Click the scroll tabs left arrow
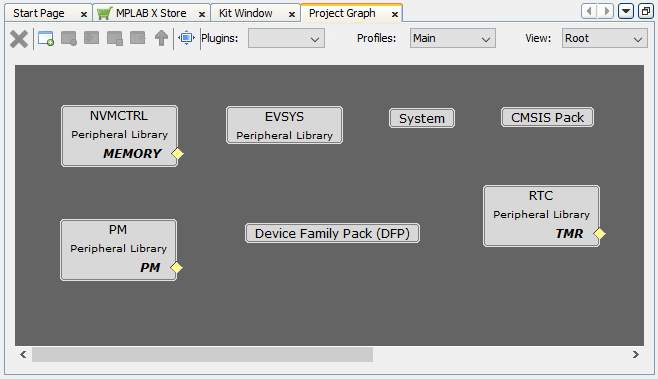The image size is (658, 379). coord(589,11)
